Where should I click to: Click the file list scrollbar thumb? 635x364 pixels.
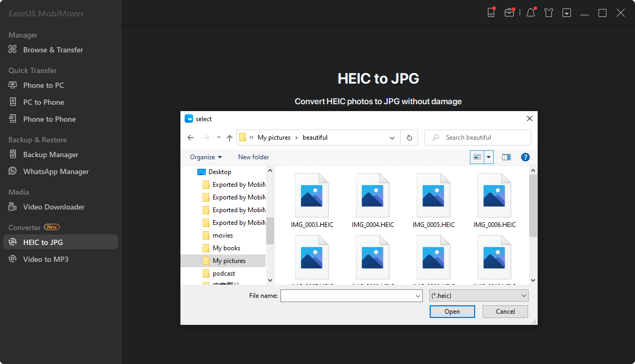click(533, 205)
